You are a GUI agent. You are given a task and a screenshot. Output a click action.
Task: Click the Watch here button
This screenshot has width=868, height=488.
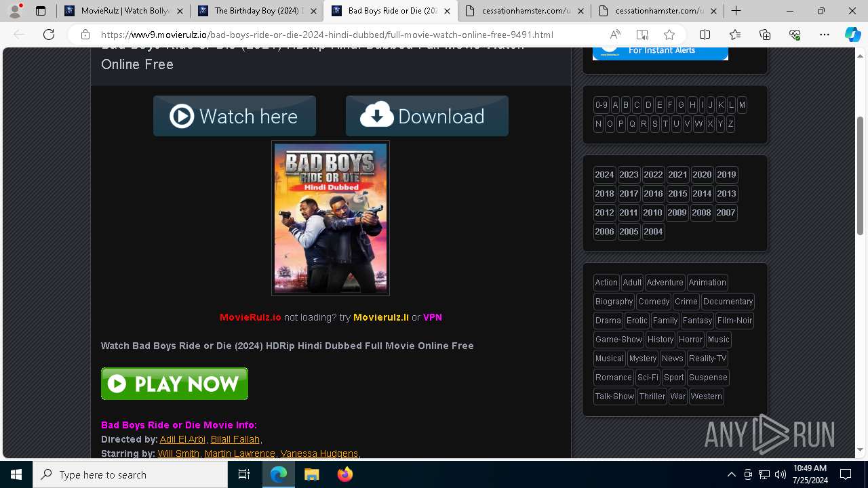(x=235, y=116)
